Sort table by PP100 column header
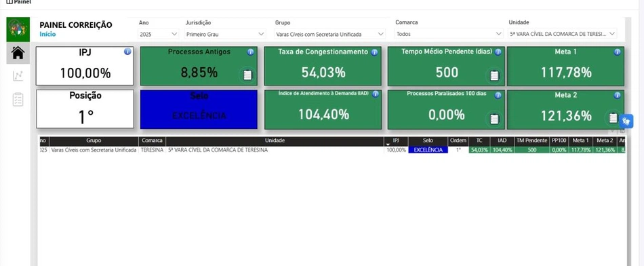 (x=559, y=140)
